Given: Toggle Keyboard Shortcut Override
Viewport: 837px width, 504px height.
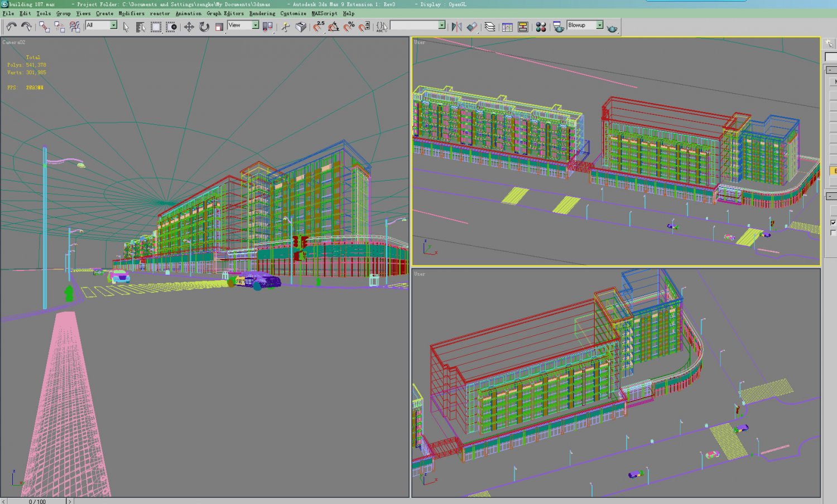Looking at the screenshot, I should coord(301,27).
